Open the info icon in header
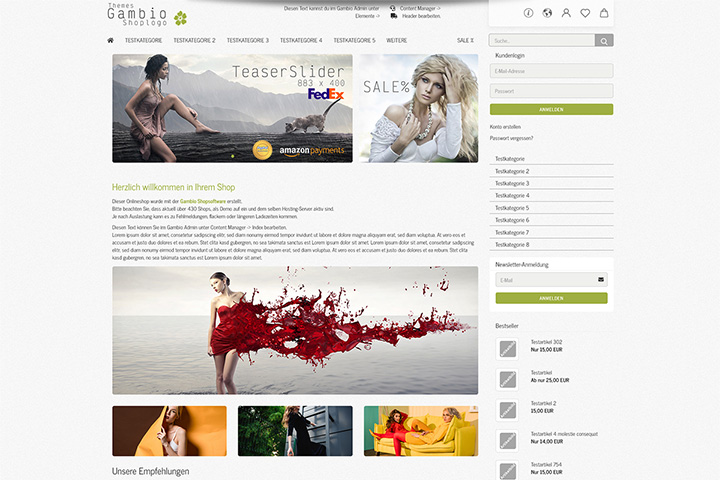 coord(529,13)
